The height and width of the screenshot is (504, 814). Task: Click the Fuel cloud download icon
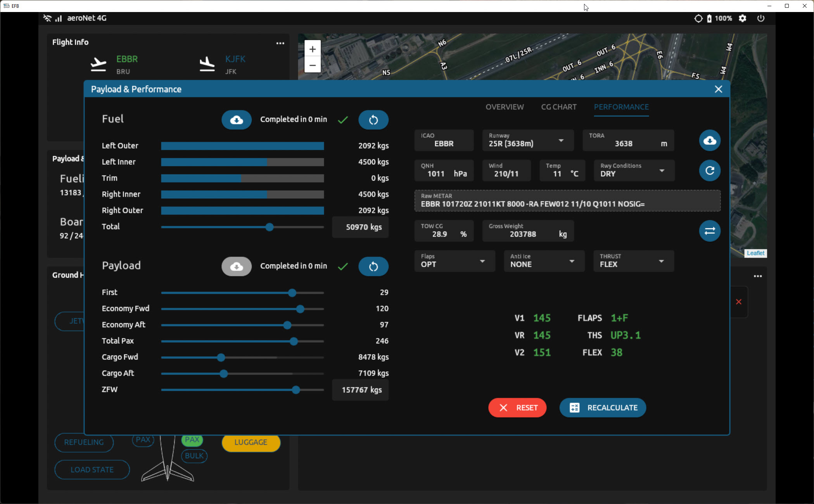(237, 120)
